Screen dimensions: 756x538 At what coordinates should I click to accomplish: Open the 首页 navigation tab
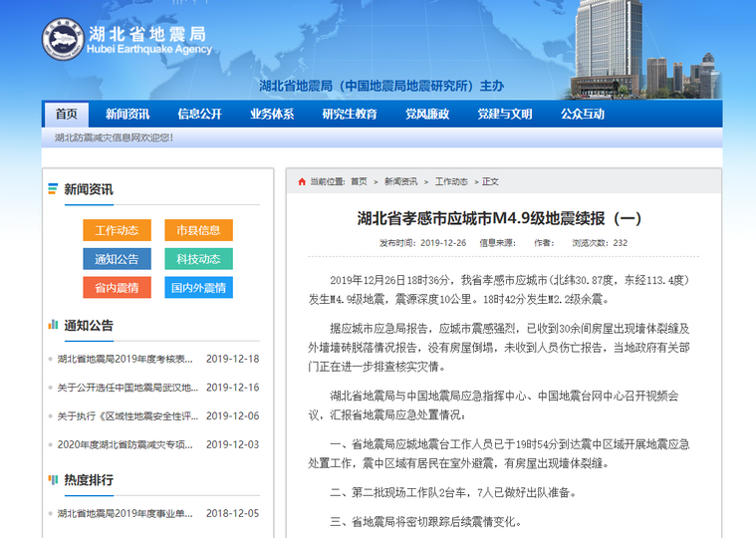tap(67, 114)
